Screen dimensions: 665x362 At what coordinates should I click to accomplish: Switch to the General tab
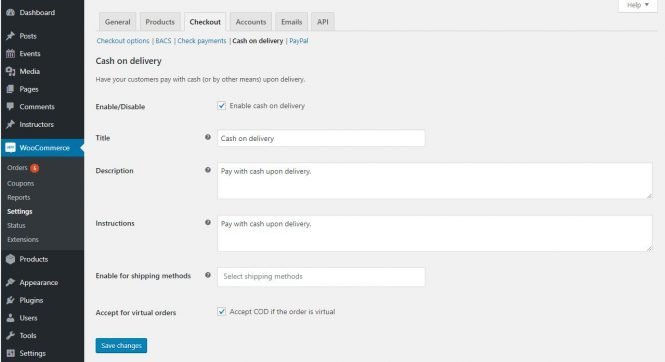tap(117, 22)
